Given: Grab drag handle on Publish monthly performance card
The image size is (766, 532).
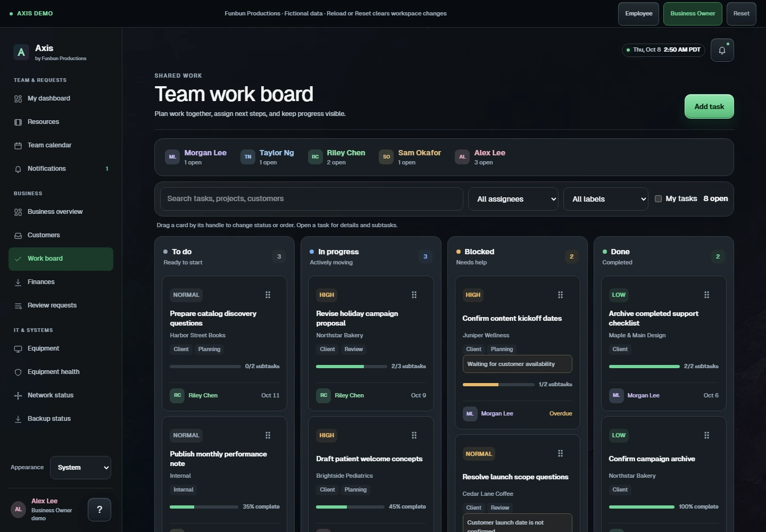Looking at the screenshot, I should pyautogui.click(x=268, y=435).
